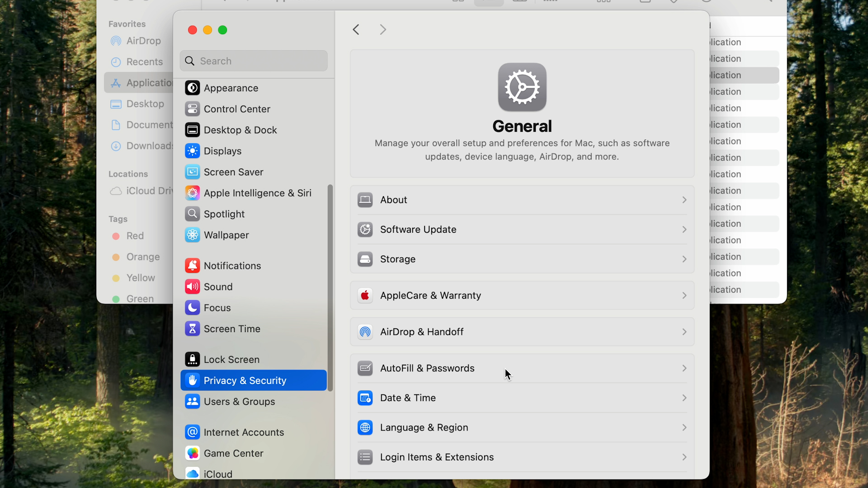Open Screen Time hourglass icon
868x488 pixels.
click(192, 328)
